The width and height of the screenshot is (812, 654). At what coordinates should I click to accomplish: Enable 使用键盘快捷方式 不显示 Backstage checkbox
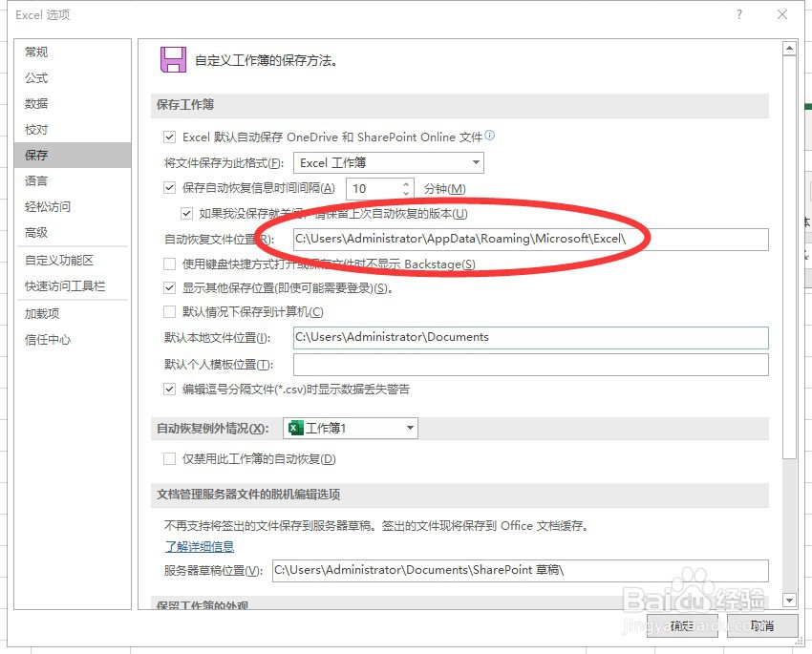169,264
